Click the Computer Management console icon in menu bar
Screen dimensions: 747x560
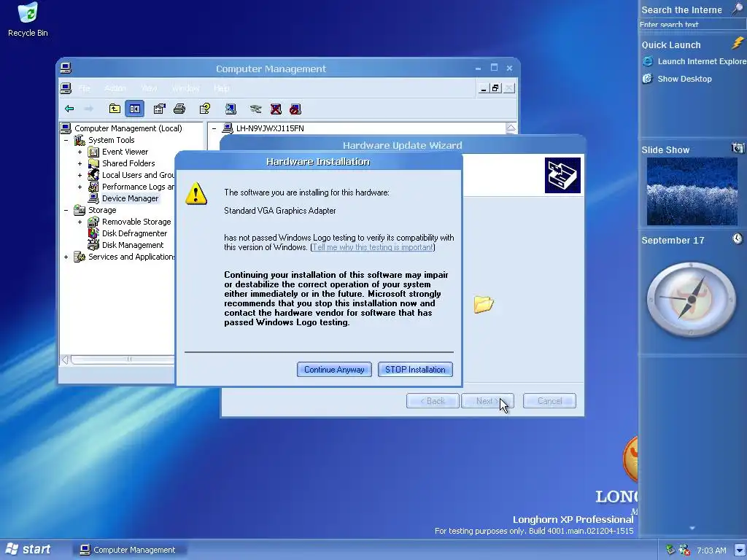tap(66, 88)
